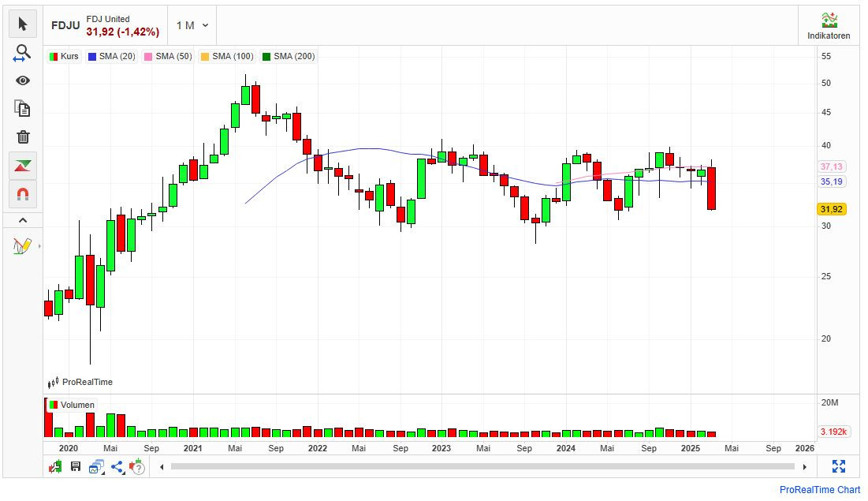Screen dimensions: 868x501
Task: Toggle the Volumen legend entry
Action: (72, 405)
